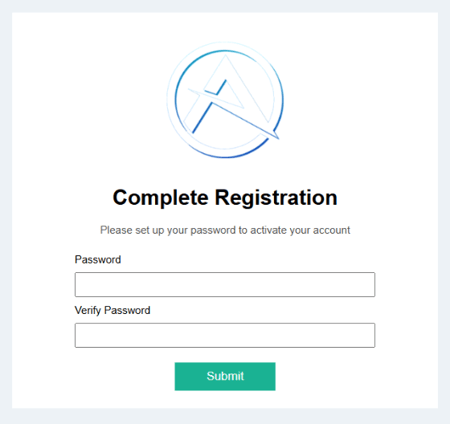450x424 pixels.
Task: Submit the registration form
Action: [x=225, y=376]
